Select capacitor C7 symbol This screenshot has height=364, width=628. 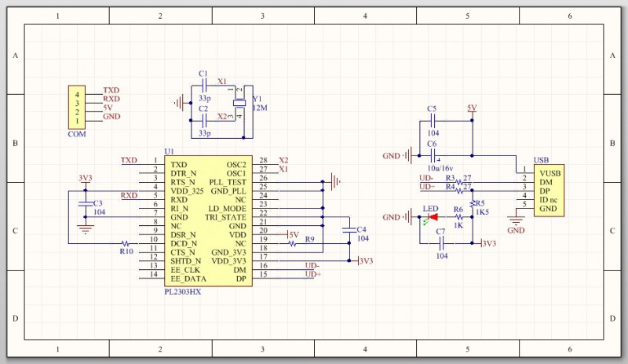pyautogui.click(x=440, y=243)
